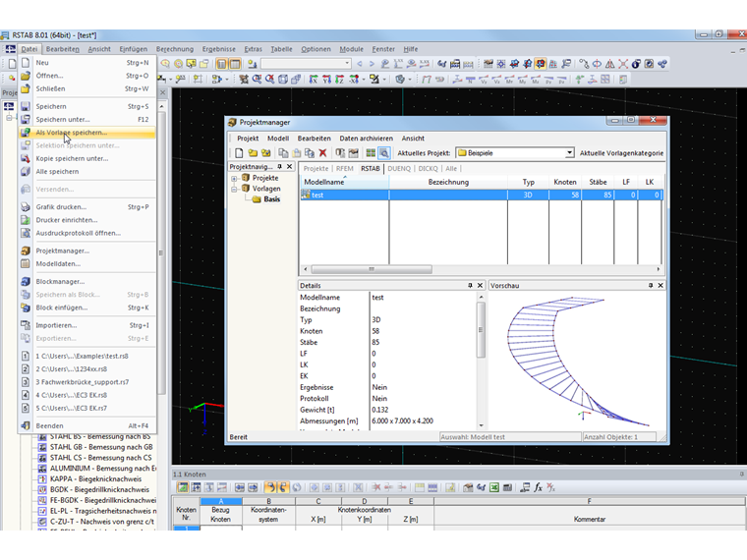Click the KAPPA module icon in navigator
This screenshot has width=747, height=560.
[42, 479]
